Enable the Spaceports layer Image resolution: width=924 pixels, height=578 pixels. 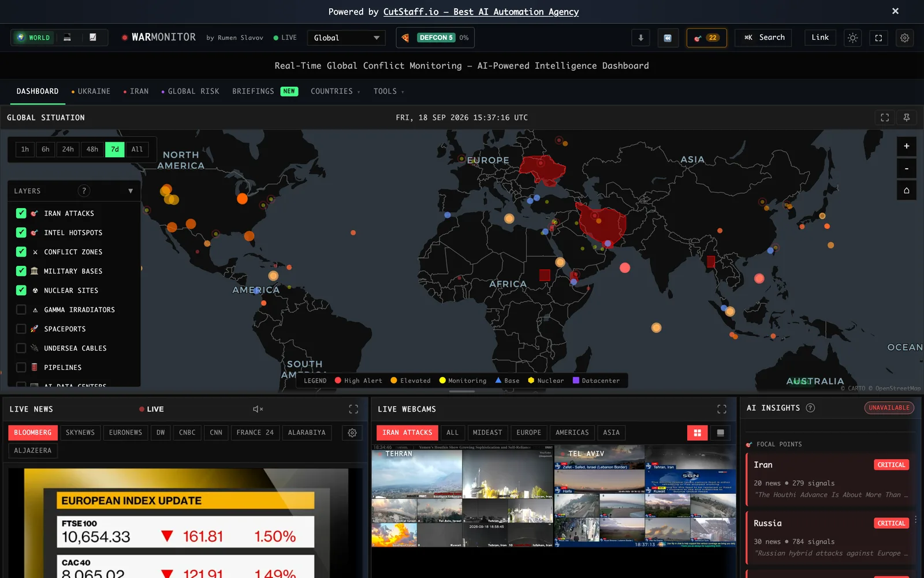(21, 329)
